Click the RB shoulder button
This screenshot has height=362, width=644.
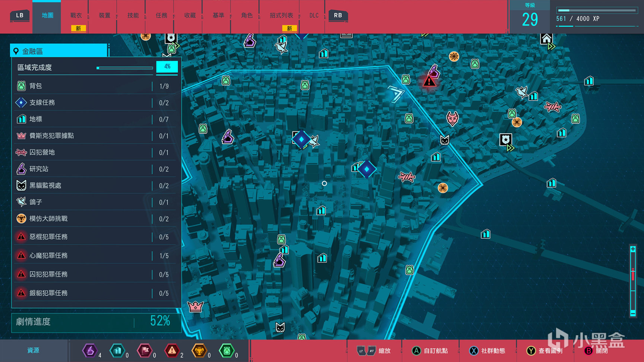point(338,16)
